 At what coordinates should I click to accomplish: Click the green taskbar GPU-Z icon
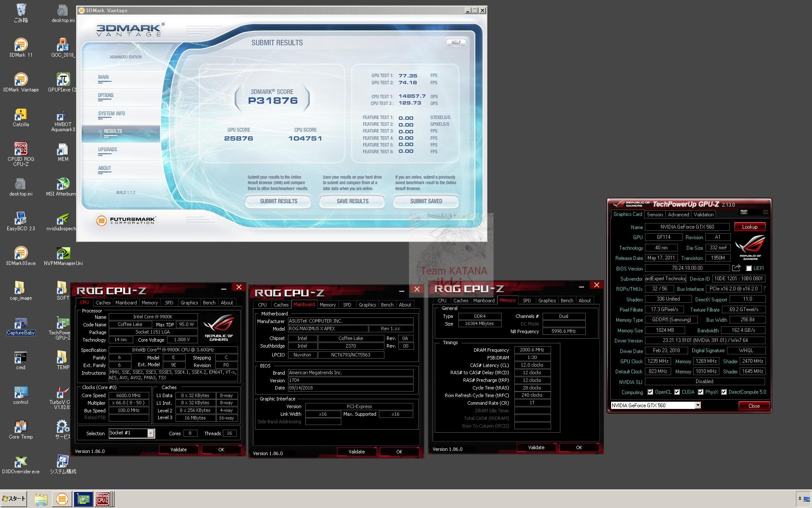click(83, 500)
